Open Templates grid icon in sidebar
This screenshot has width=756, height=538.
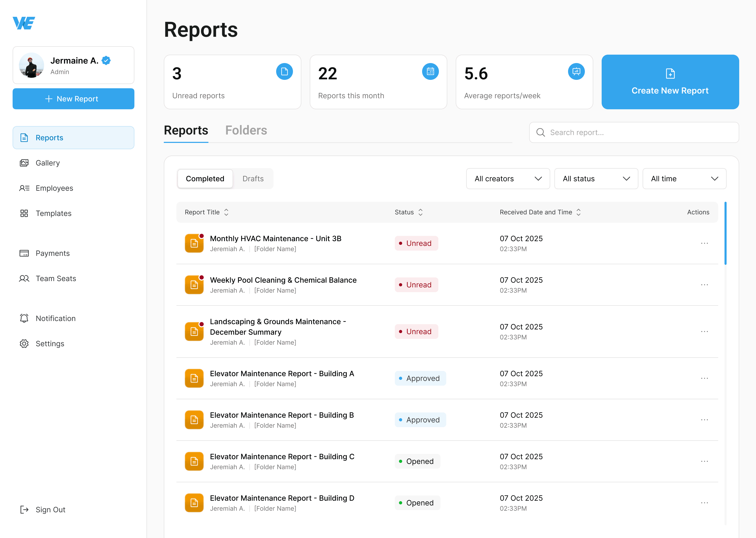pyautogui.click(x=24, y=213)
